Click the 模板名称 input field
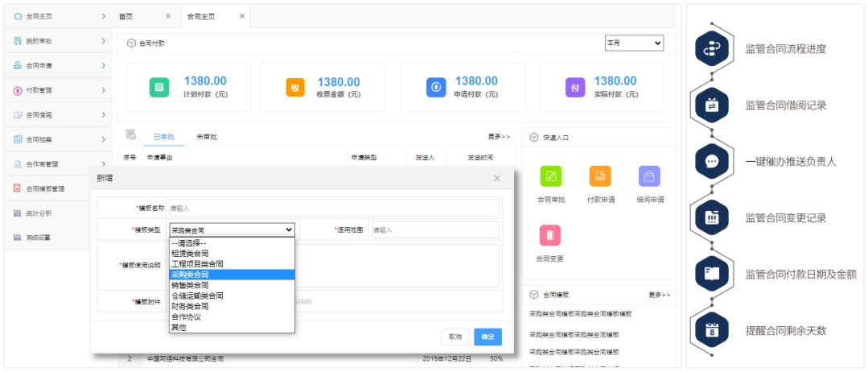The image size is (868, 372). point(333,208)
